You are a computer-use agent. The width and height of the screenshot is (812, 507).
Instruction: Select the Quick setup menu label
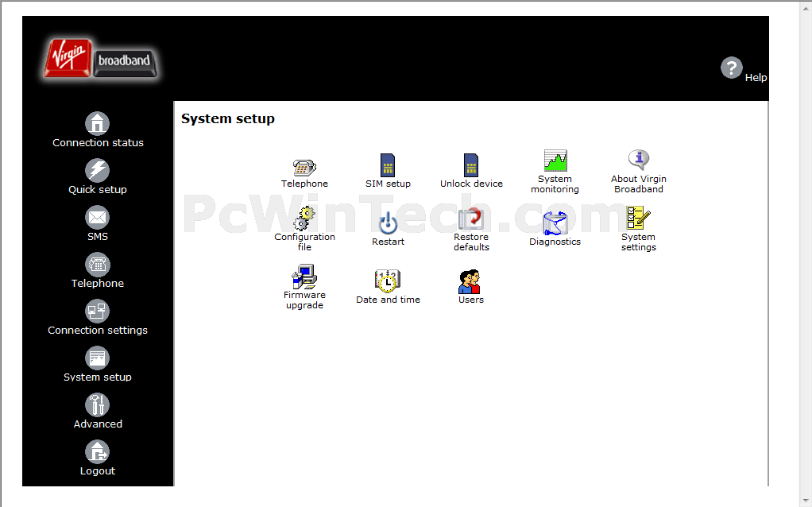(98, 190)
